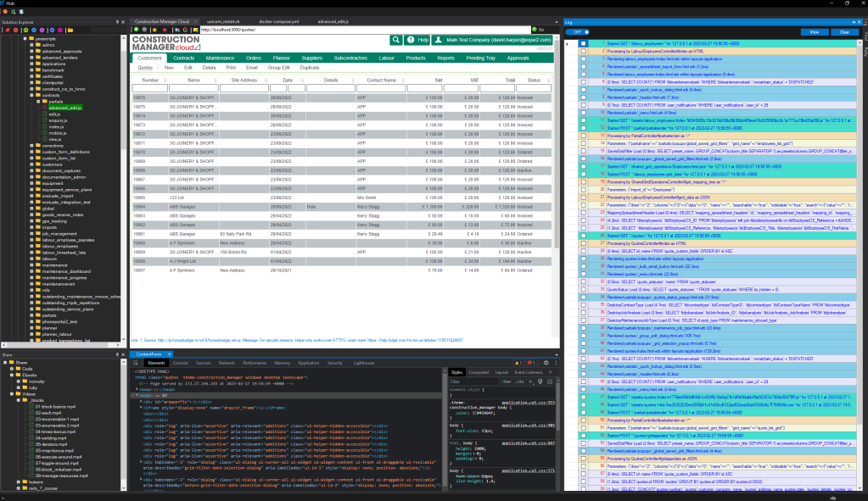This screenshot has width=868, height=501.
Task: Click the Google icon in browser toolbar
Action: tap(186, 30)
